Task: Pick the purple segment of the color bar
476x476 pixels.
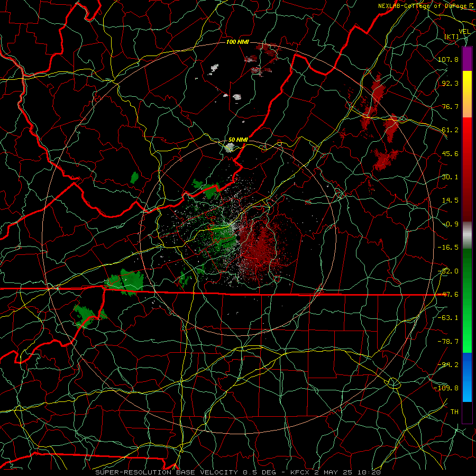Action: (467, 59)
